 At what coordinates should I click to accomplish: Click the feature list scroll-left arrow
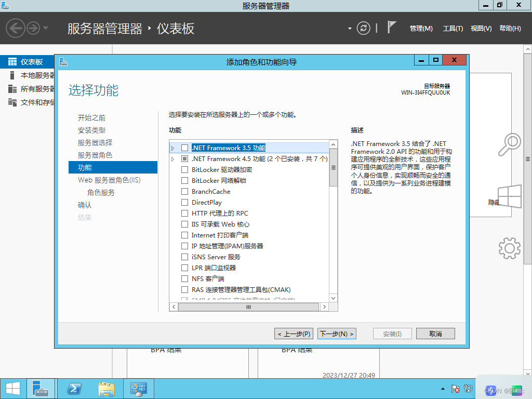point(174,307)
